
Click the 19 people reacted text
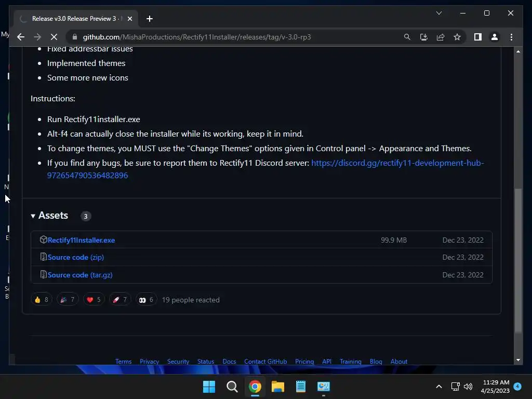(191, 300)
